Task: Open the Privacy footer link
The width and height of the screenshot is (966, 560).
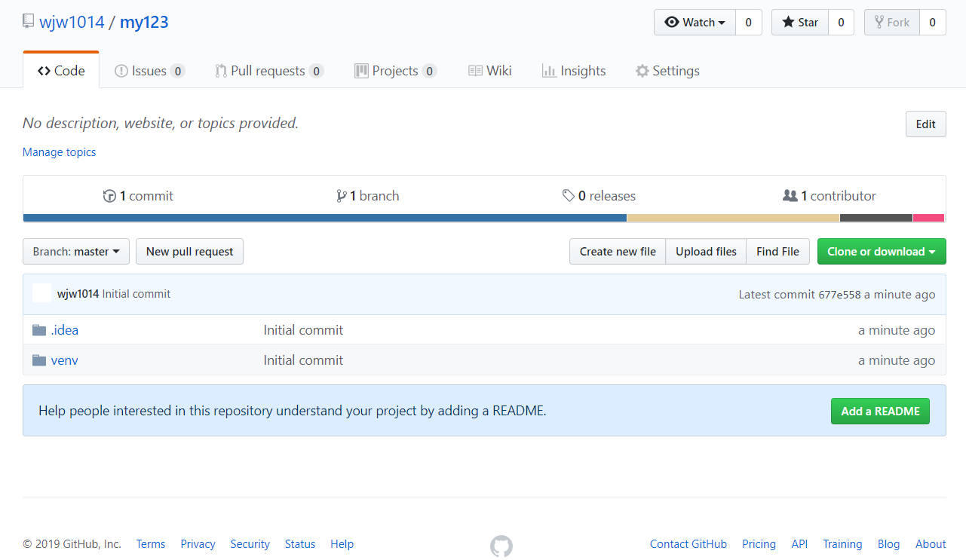Action: 198,544
